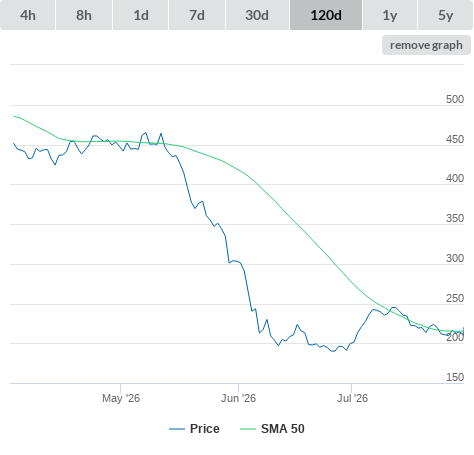Click the green SMA 50 legend swatch

(x=248, y=429)
